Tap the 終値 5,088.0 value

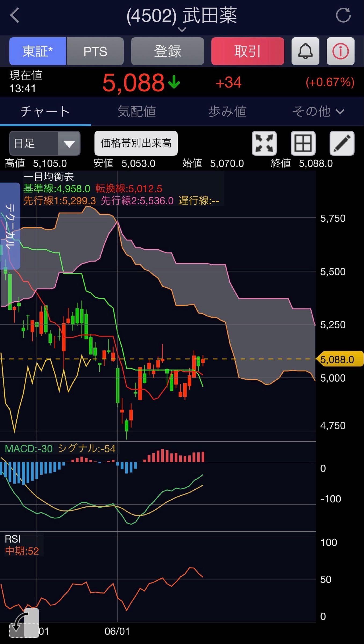(x=302, y=163)
